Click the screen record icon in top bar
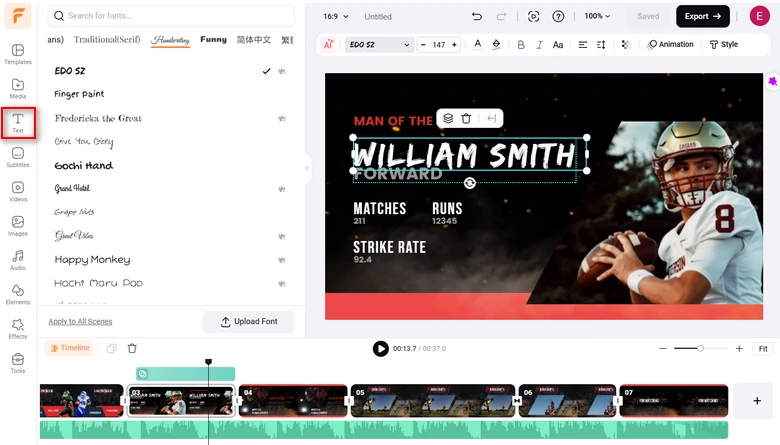The image size is (780, 445). (x=533, y=16)
